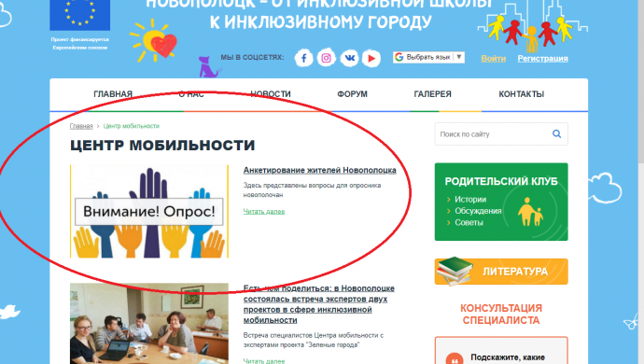
Task: Open the Внимание! Опрос! thumbnail image
Action: click(x=149, y=211)
